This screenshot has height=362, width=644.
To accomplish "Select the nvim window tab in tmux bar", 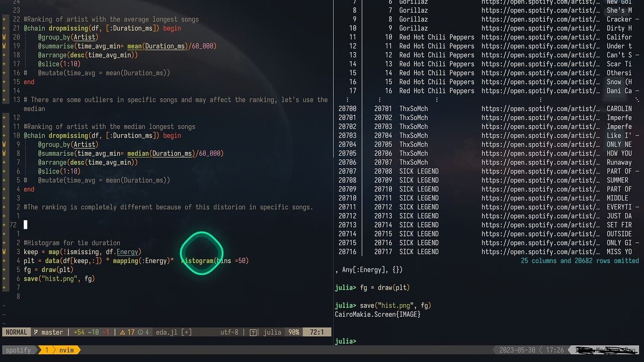I will [66, 350].
